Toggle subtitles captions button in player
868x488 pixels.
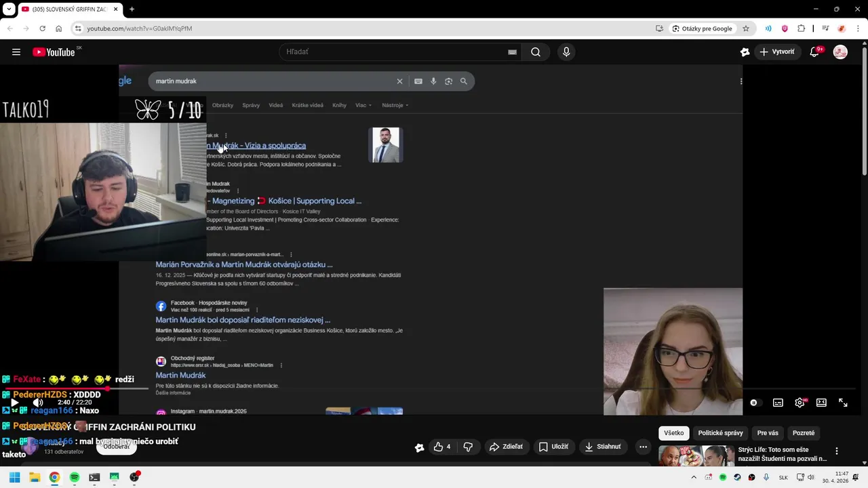[778, 403]
